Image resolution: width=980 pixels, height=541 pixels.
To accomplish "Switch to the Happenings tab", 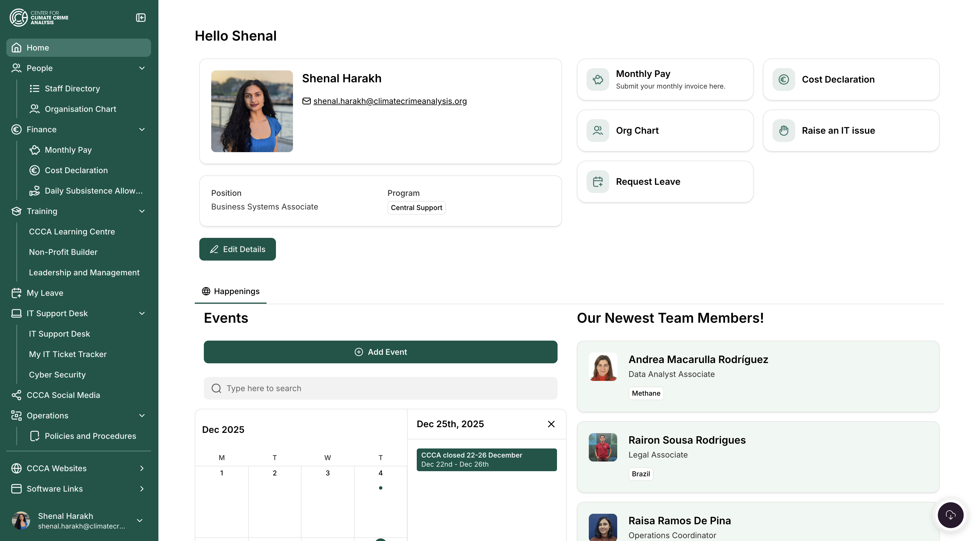I will point(230,291).
